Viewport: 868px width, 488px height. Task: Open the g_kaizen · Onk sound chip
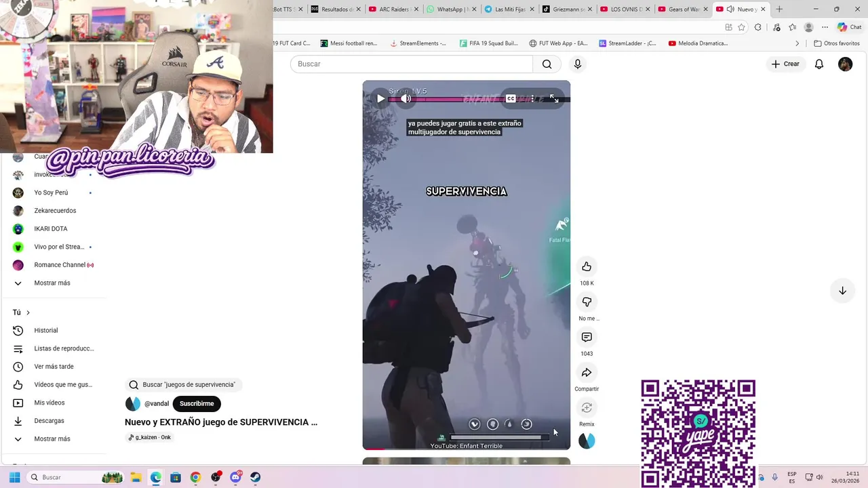[150, 437]
